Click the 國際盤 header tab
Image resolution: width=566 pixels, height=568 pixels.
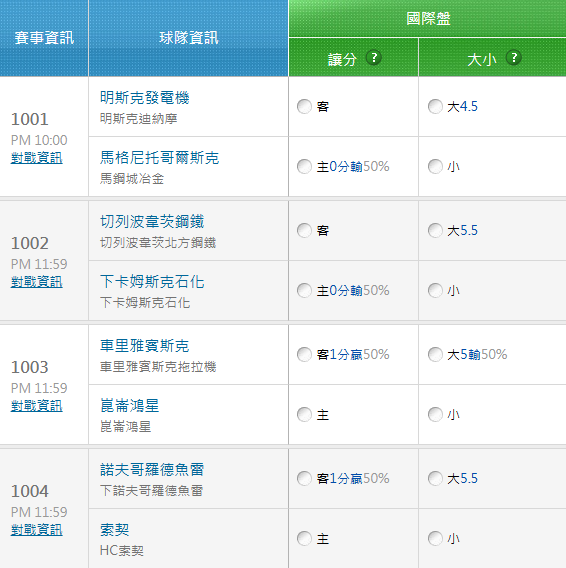click(428, 18)
